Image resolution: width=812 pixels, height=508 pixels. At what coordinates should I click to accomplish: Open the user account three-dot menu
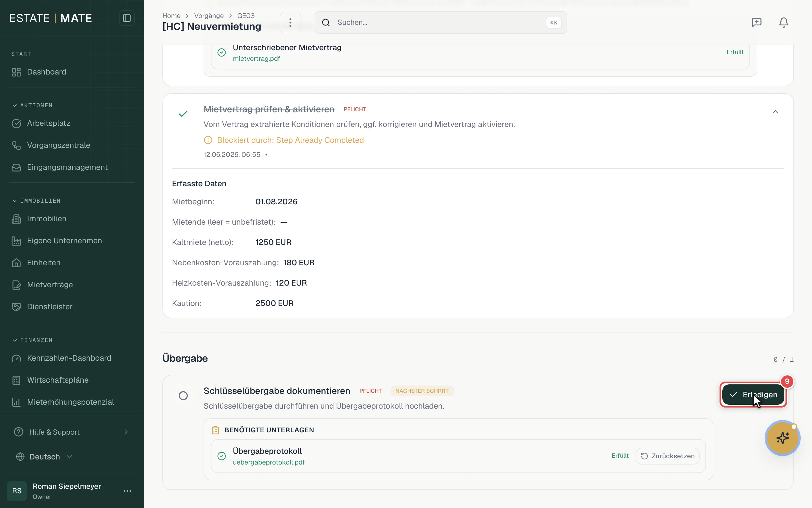127,491
